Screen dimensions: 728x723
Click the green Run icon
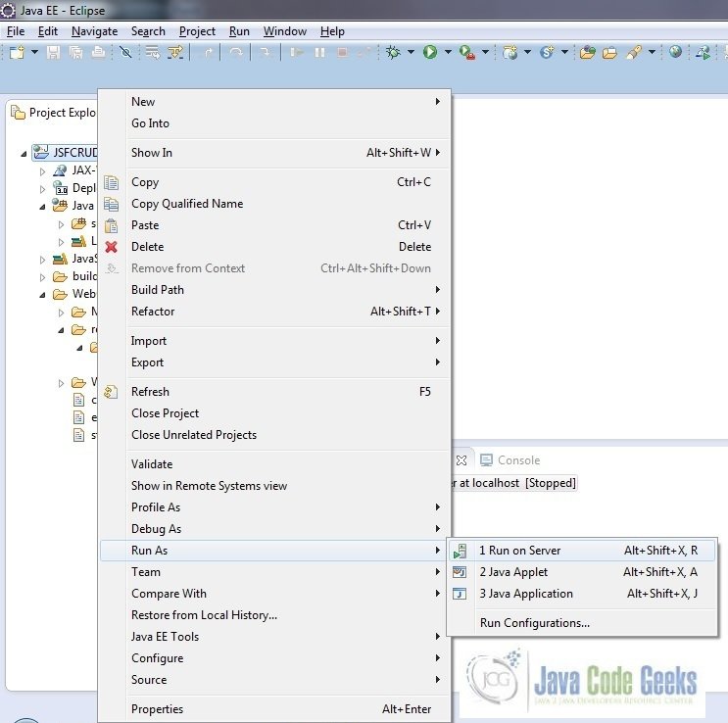[430, 52]
